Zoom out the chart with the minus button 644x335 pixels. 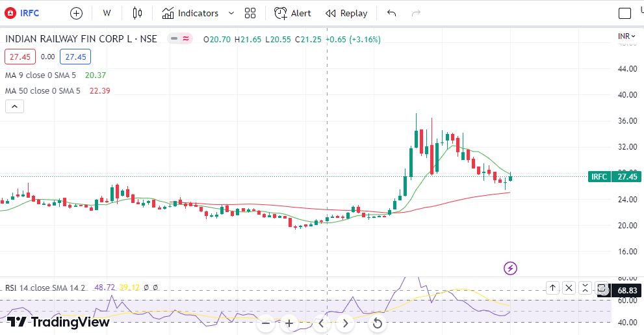(x=266, y=323)
